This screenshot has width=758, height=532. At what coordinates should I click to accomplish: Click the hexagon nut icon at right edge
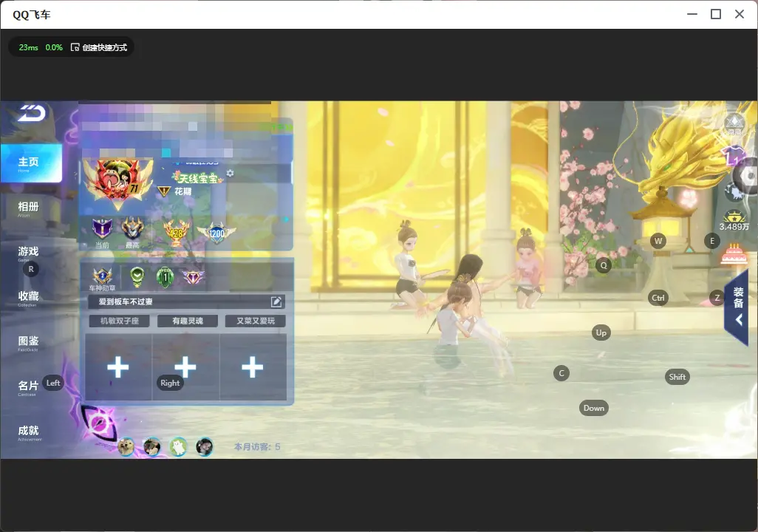point(748,177)
